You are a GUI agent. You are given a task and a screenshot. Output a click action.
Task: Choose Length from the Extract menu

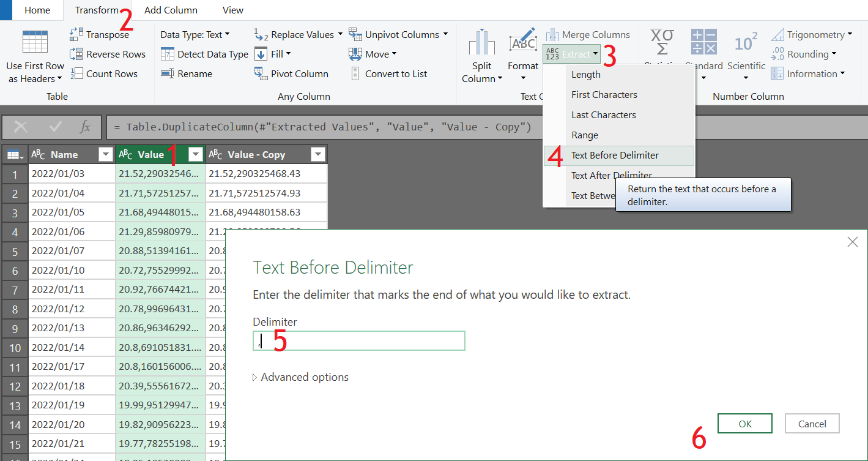(619, 75)
